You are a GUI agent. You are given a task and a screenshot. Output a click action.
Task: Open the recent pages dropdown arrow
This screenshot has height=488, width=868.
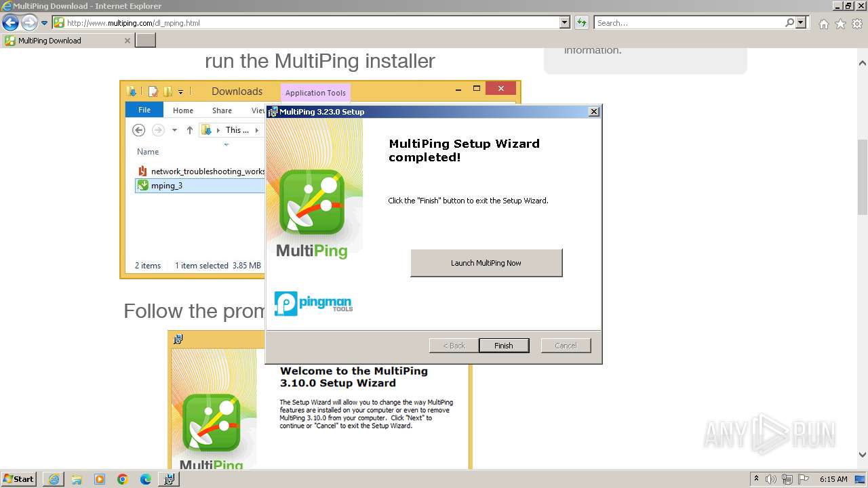click(45, 23)
